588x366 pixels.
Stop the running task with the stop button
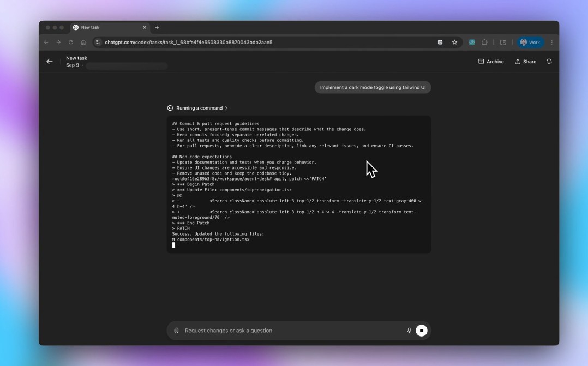point(422,331)
